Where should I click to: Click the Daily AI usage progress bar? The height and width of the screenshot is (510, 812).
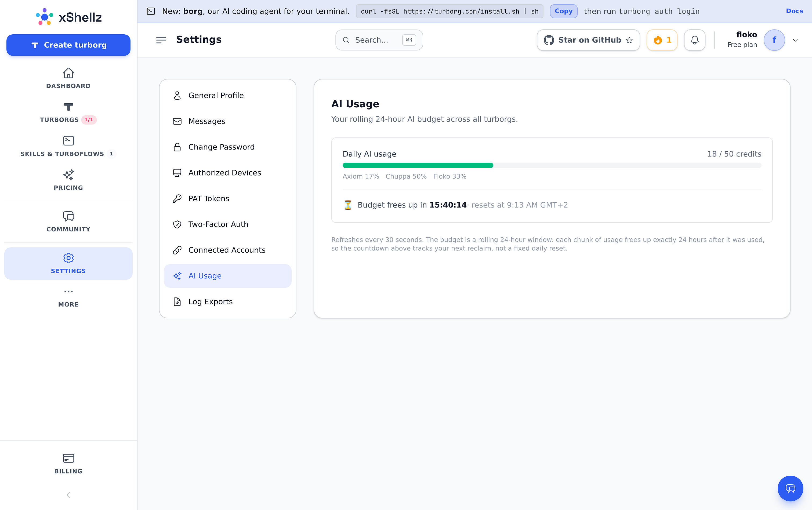[552, 165]
